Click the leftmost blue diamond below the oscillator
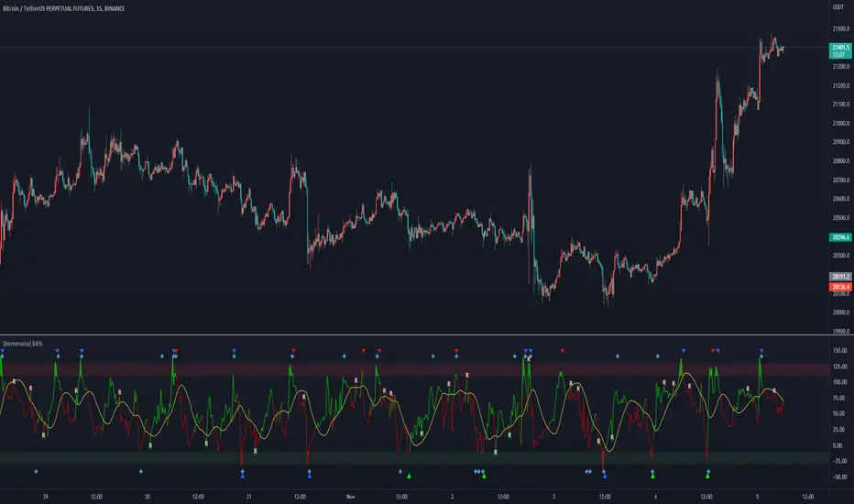 (x=36, y=471)
